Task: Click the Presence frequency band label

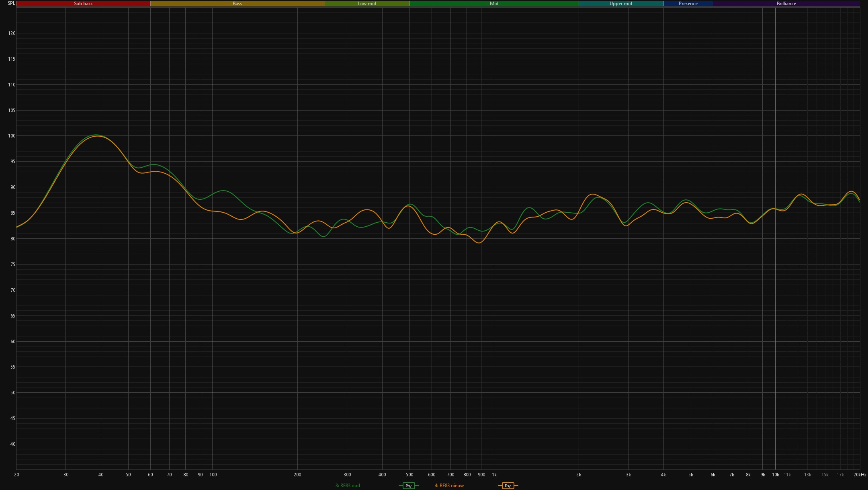Action: [688, 4]
